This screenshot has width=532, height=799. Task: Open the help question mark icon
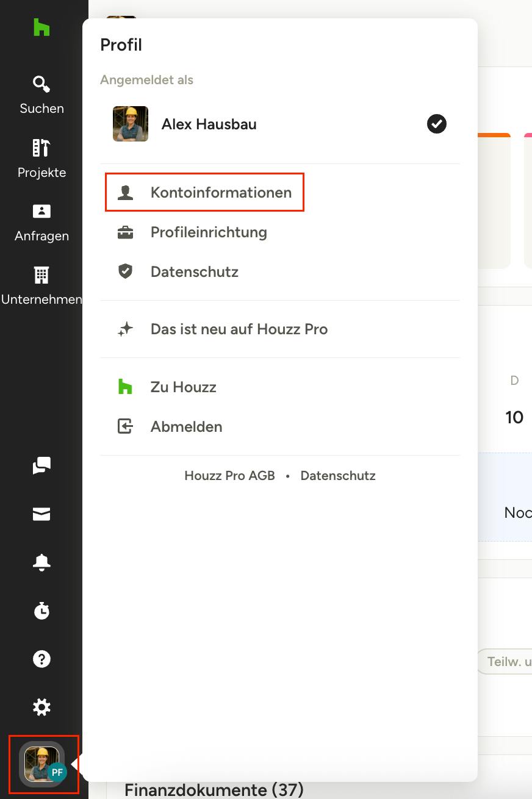coord(41,659)
